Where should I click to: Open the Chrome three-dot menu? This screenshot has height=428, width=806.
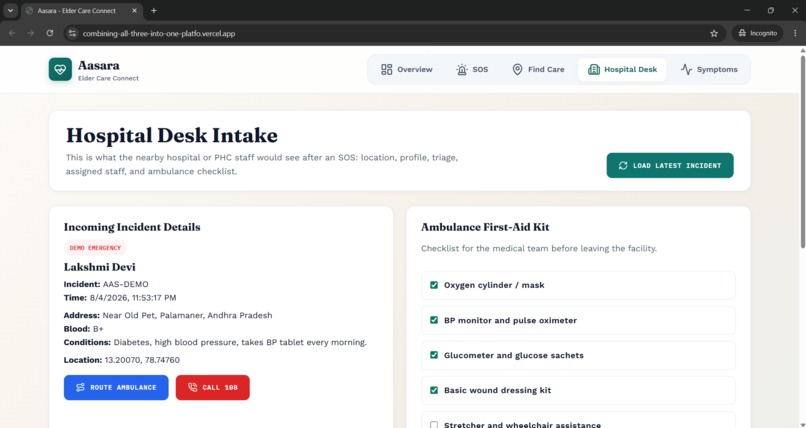795,33
